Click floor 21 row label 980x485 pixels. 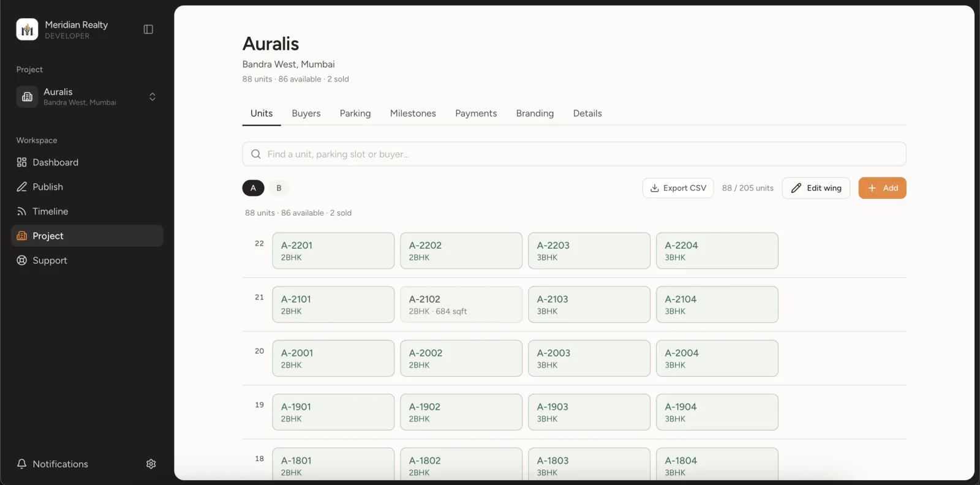click(x=259, y=298)
